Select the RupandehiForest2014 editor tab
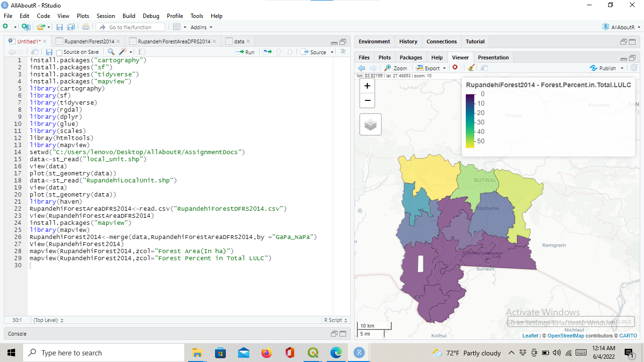Viewport: 644px width, 362px height. 89,41
